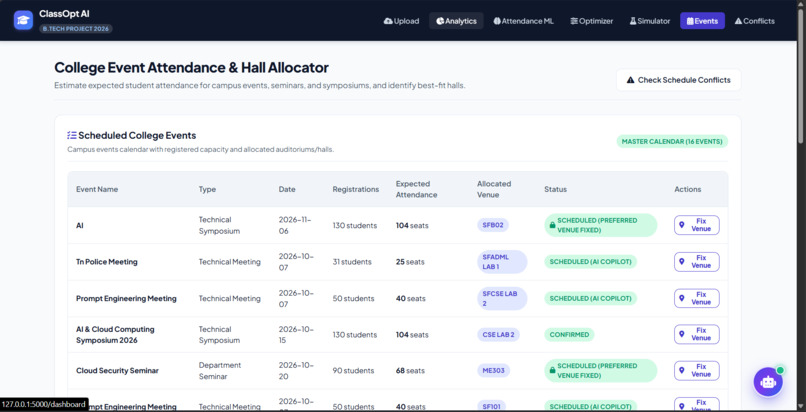Image resolution: width=806 pixels, height=412 pixels.
Task: Click Fix Venue for Tn Police Meeting
Action: pos(697,262)
